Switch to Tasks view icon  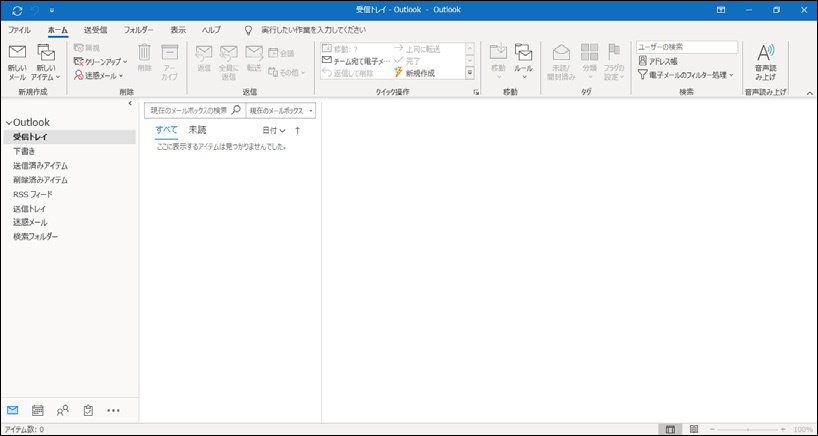pos(88,410)
